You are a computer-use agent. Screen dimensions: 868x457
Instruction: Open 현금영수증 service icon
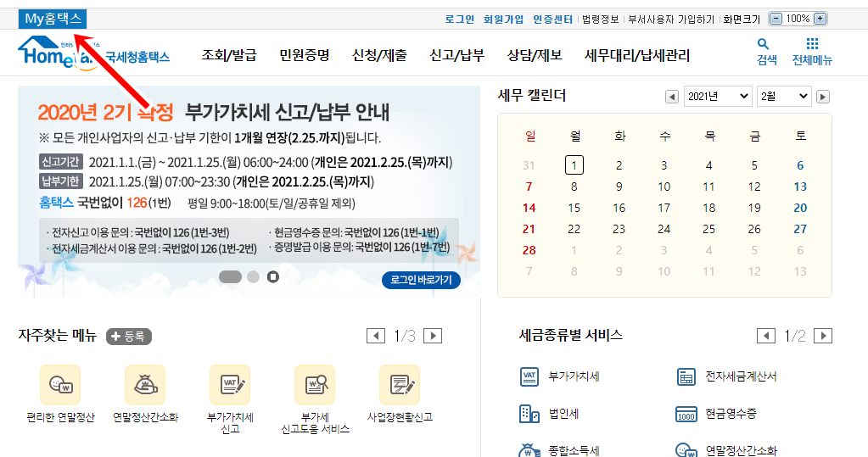point(686,414)
